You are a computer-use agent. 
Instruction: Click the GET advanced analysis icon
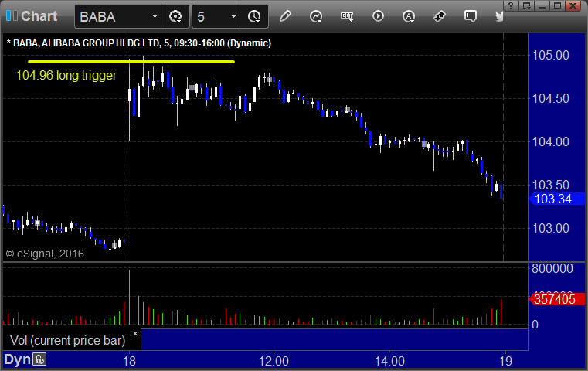click(x=347, y=16)
